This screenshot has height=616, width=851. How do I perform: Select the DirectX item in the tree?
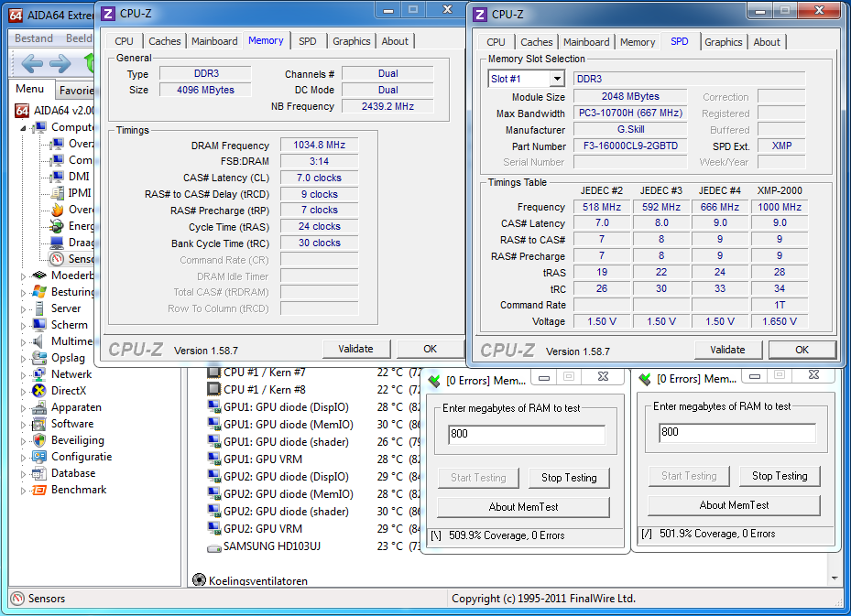[68, 391]
